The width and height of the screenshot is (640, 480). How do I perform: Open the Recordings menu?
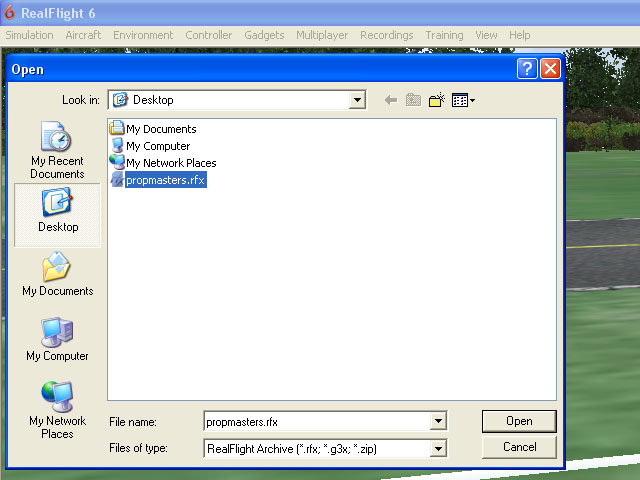pos(387,35)
